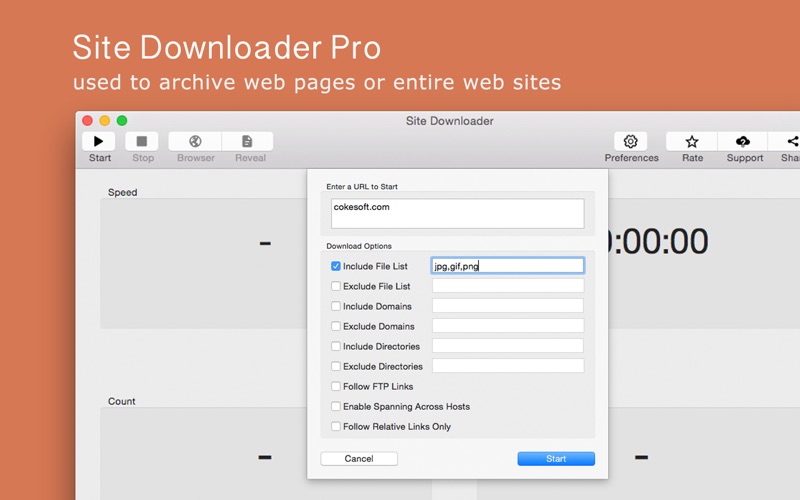
Task: Click the Exclude Domains text field
Action: click(x=508, y=326)
